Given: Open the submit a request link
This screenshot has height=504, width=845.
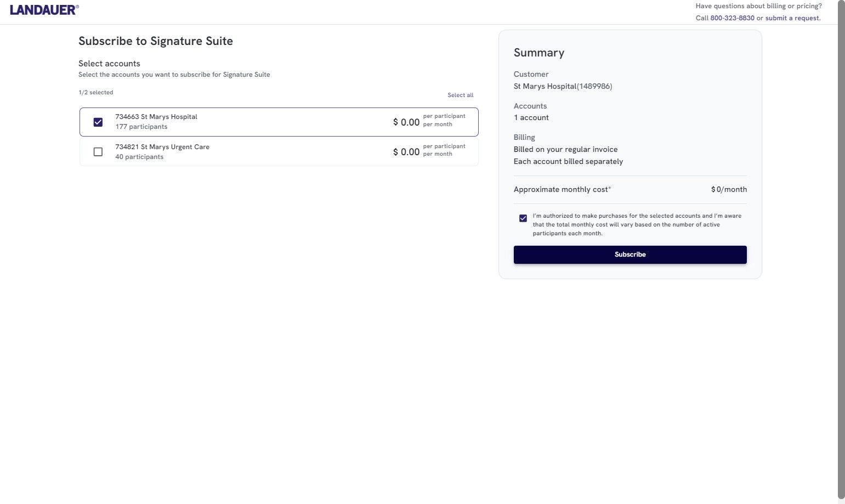Looking at the screenshot, I should [793, 18].
